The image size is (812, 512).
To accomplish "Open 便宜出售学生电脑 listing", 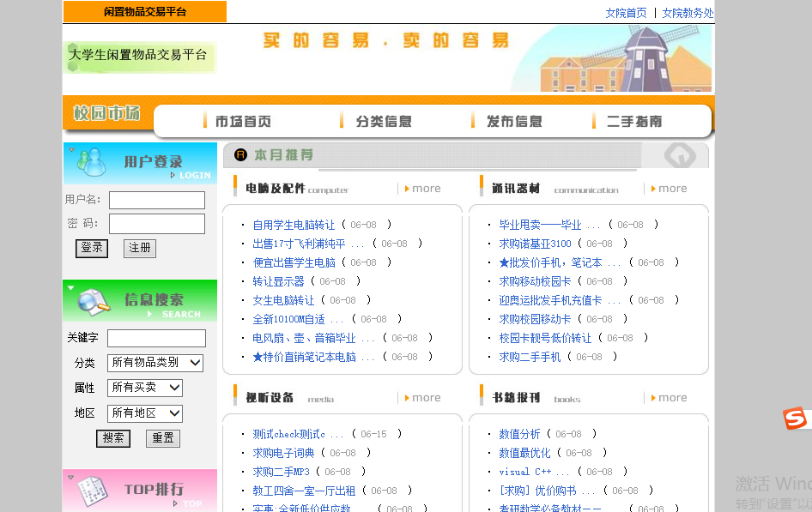I will 294,262.
